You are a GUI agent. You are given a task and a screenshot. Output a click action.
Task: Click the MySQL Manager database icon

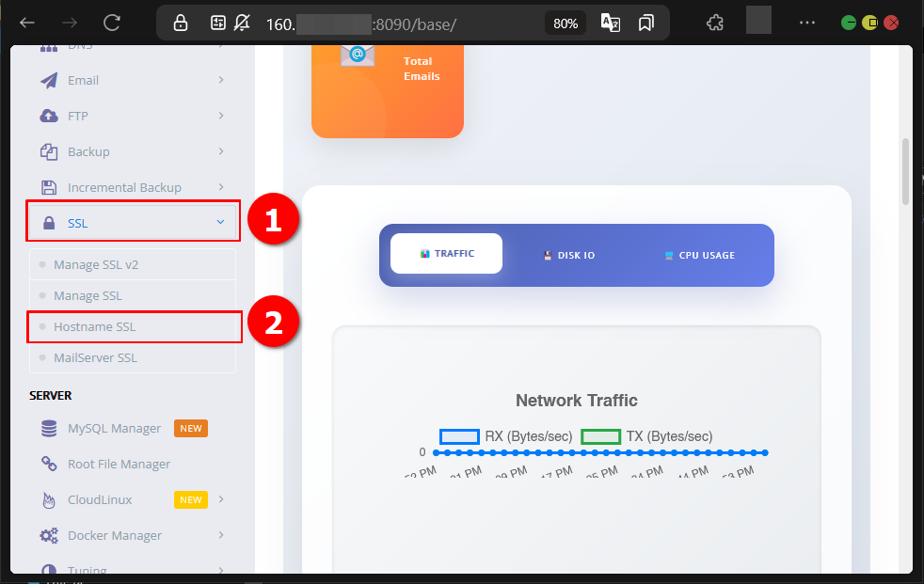coord(49,429)
